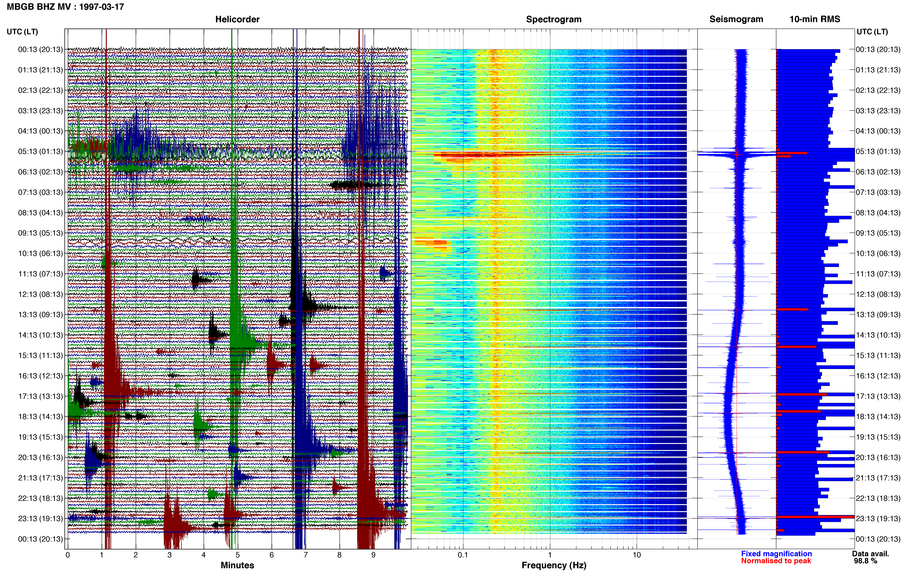
Task: Click the long red RMS bar near 23:13
Action: 816,517
